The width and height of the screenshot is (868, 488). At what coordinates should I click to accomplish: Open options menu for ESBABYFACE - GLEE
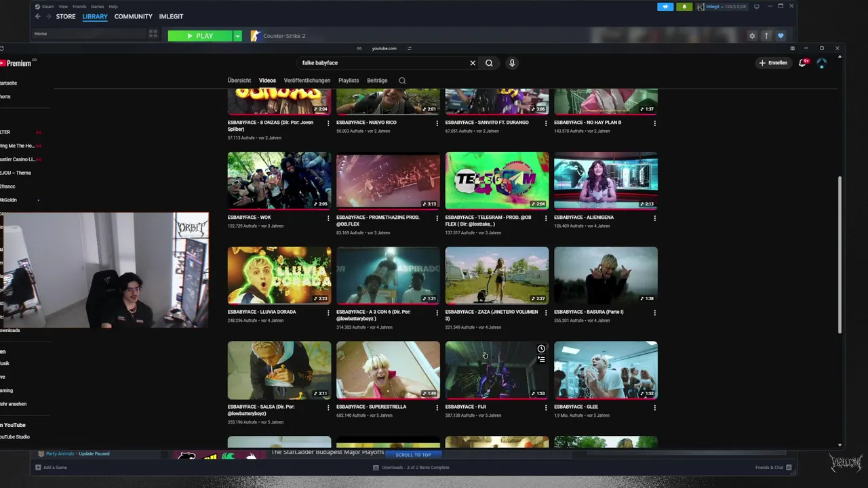click(x=654, y=408)
